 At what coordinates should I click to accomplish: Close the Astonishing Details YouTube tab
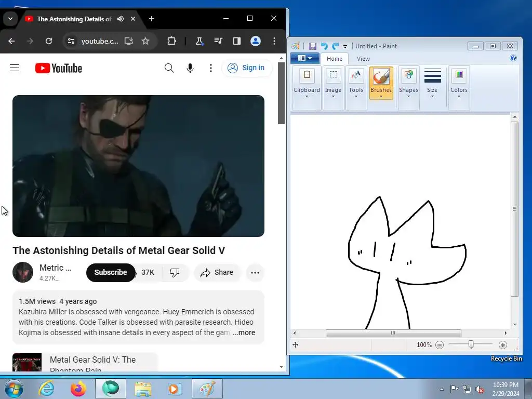click(133, 19)
